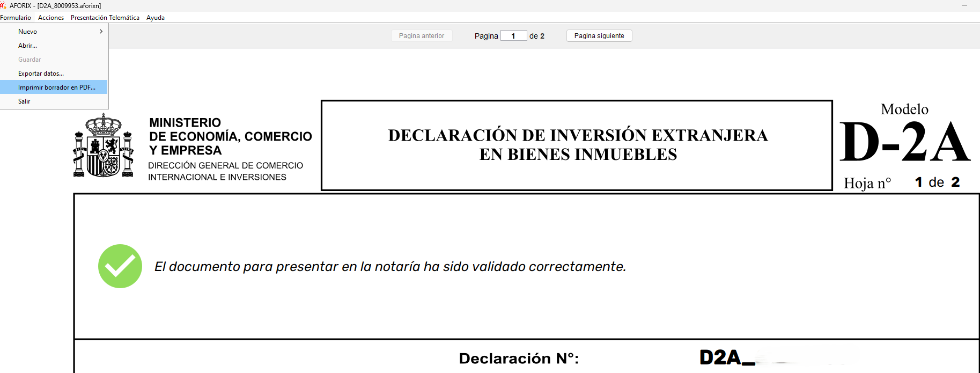Open the Ayuda menu
The image size is (980, 373).
(156, 18)
